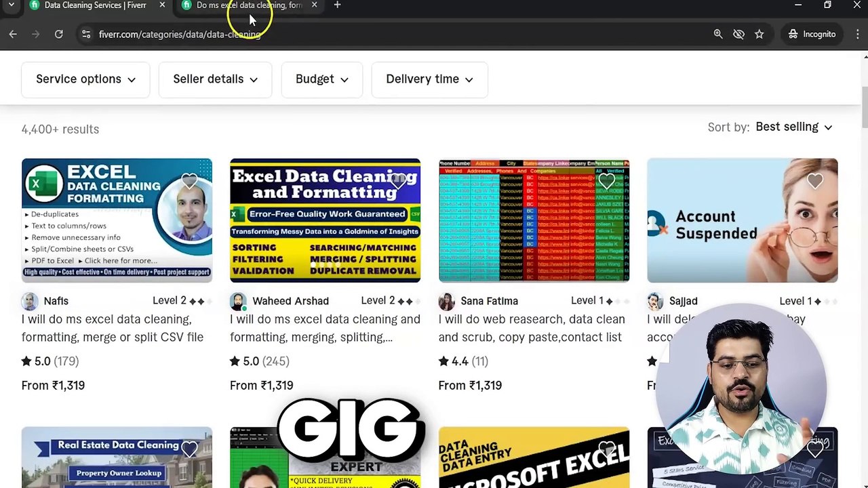Open the Excel Data Cleaning Formatting thumbnail by Nafis
868x488 pixels.
tap(117, 220)
